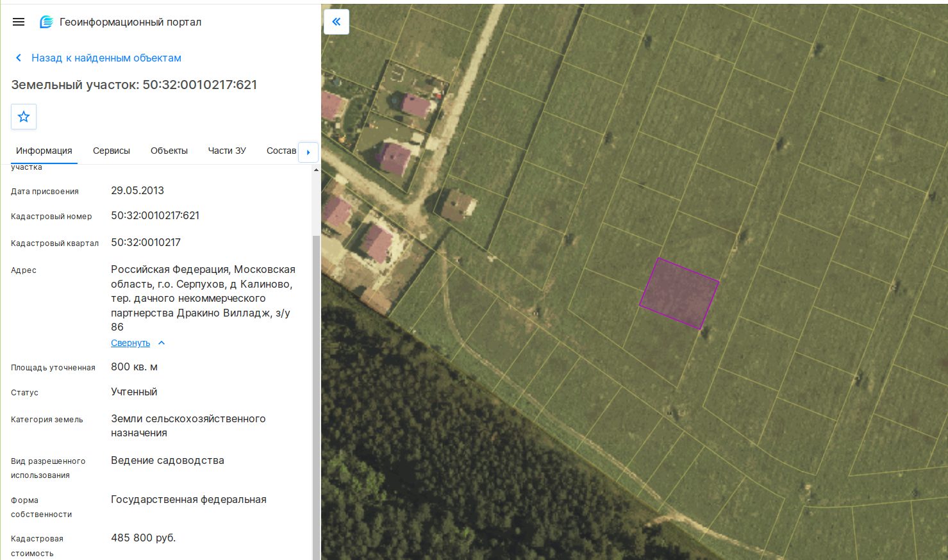
Task: Click the Geoinformation portal logo
Action: coord(46,22)
